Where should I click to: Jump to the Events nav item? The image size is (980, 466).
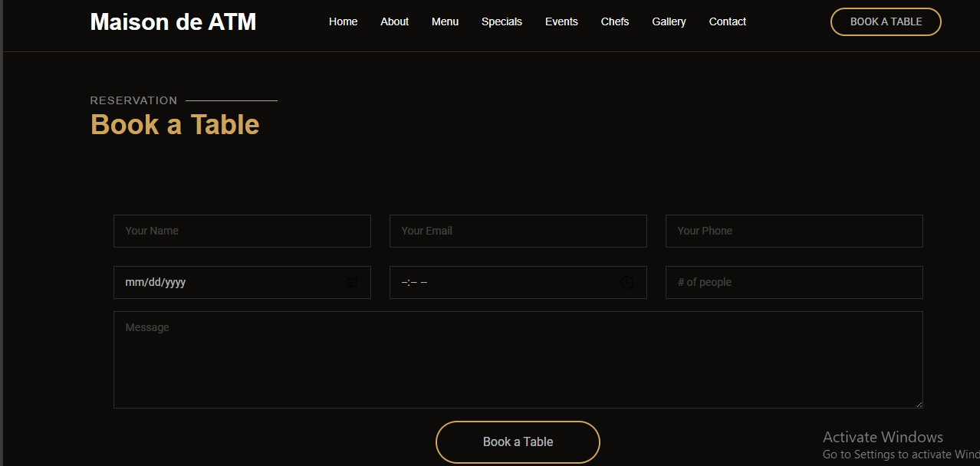[561, 21]
